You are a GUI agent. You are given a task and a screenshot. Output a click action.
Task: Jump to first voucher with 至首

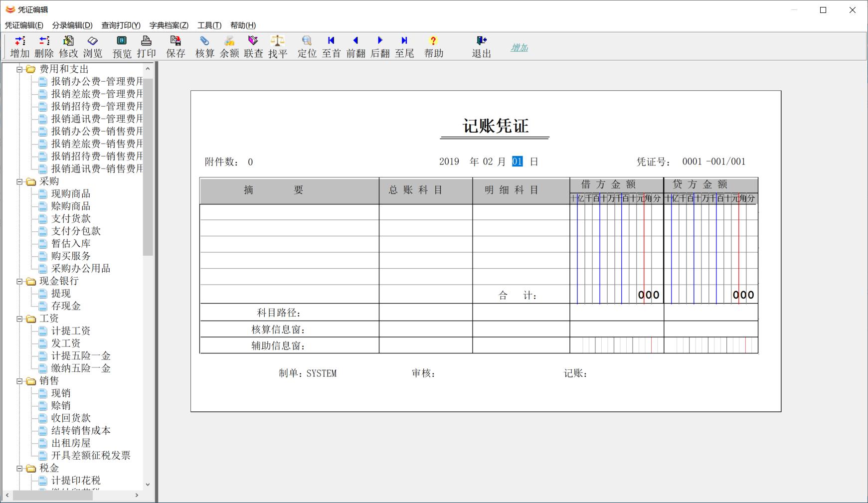(x=332, y=46)
